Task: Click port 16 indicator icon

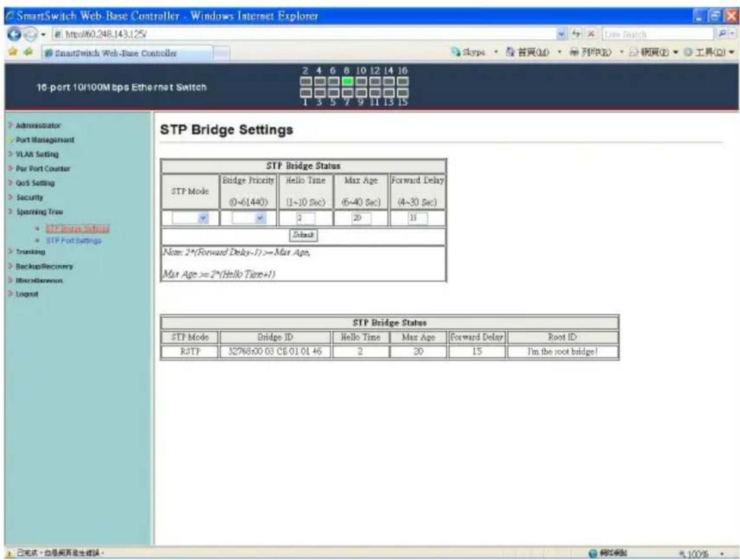Action: point(403,81)
